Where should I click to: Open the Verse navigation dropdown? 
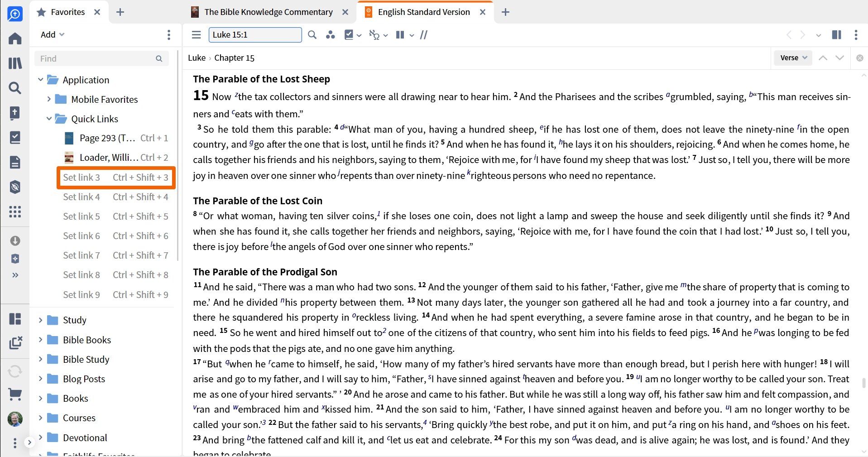pos(793,58)
